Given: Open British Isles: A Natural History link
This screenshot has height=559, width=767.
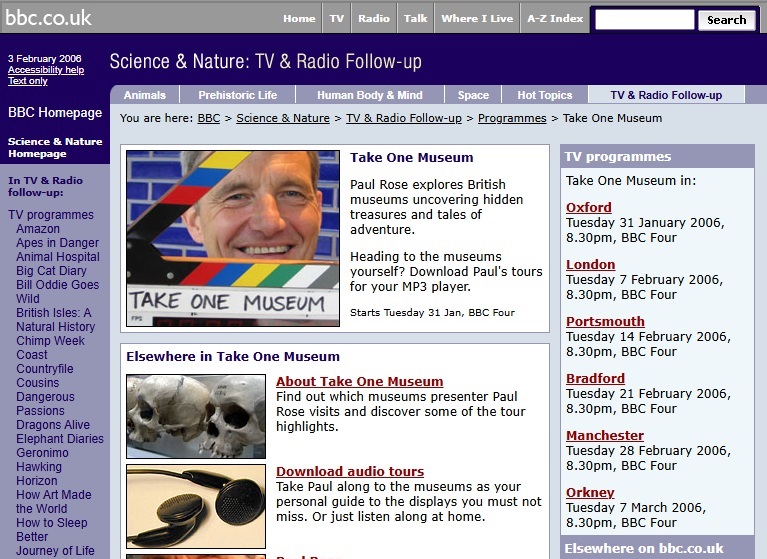Looking at the screenshot, I should [55, 320].
